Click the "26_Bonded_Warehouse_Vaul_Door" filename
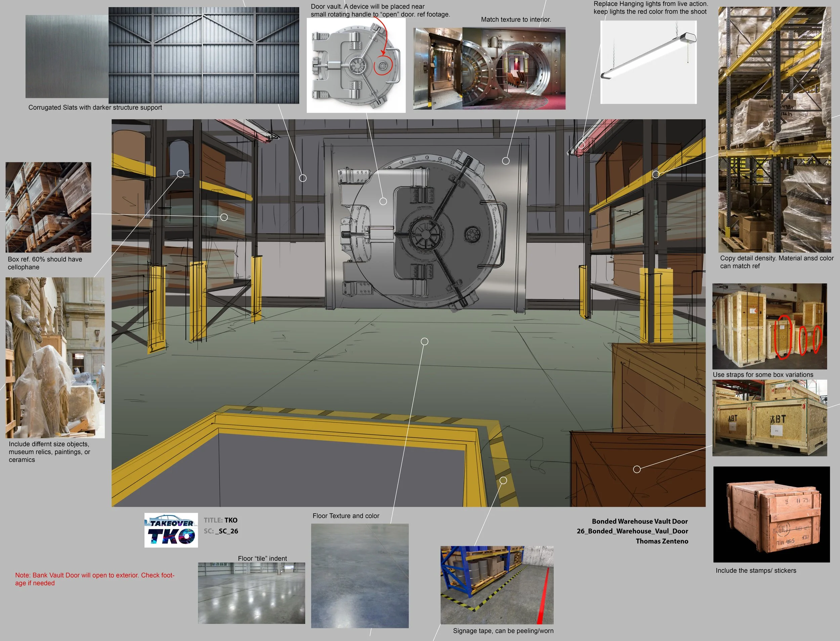Screen dimensions: 840x641 point(632,531)
